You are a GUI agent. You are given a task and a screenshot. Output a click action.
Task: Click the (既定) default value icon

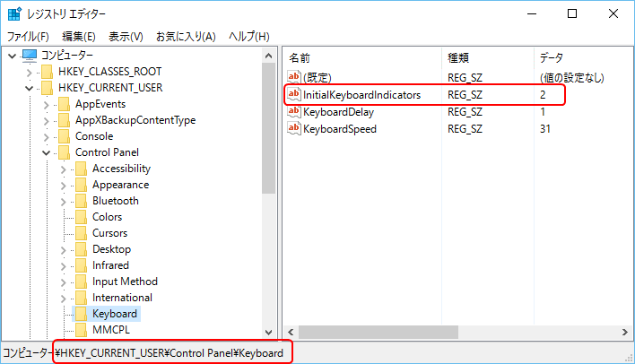(294, 77)
